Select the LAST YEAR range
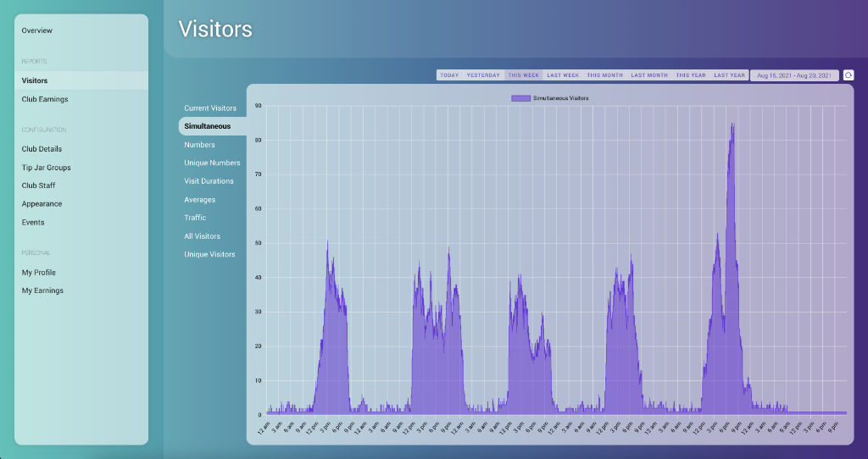The width and height of the screenshot is (868, 459). click(729, 75)
